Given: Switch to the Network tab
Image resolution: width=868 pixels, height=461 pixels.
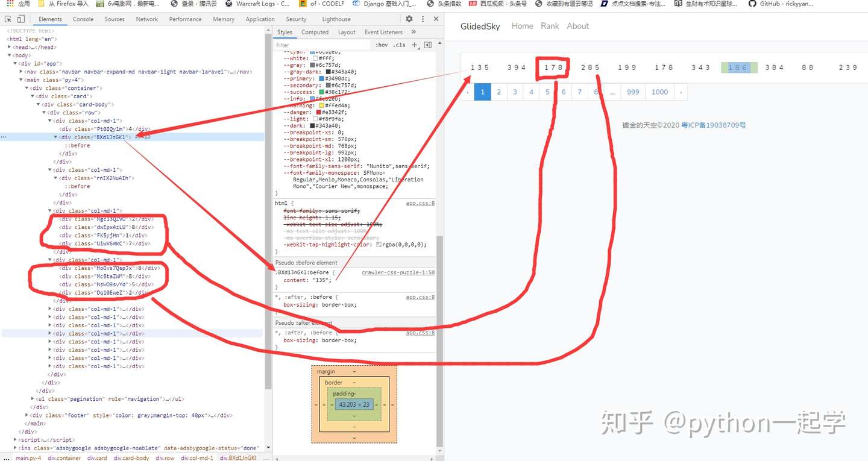Looking at the screenshot, I should pyautogui.click(x=147, y=19).
